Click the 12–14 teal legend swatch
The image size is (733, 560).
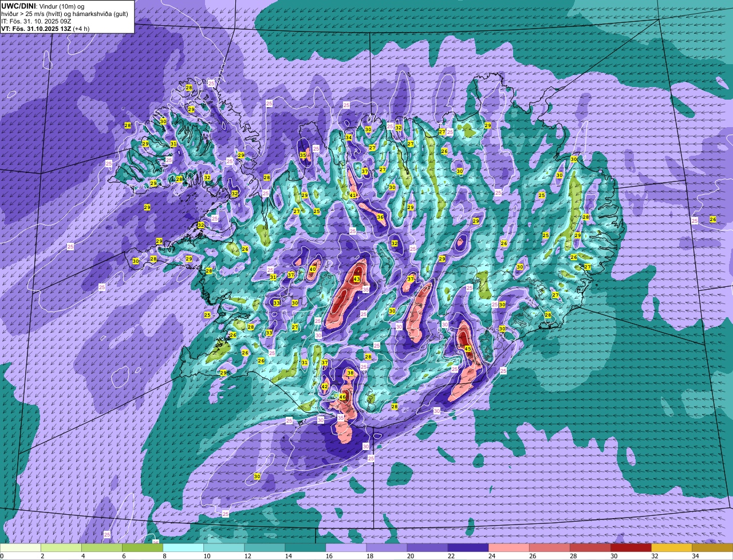click(x=265, y=547)
